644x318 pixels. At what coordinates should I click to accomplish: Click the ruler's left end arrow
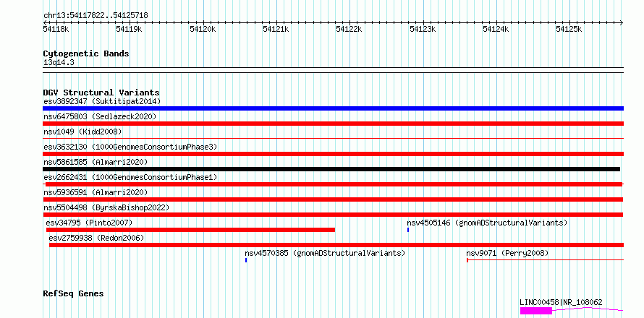[x=44, y=22]
